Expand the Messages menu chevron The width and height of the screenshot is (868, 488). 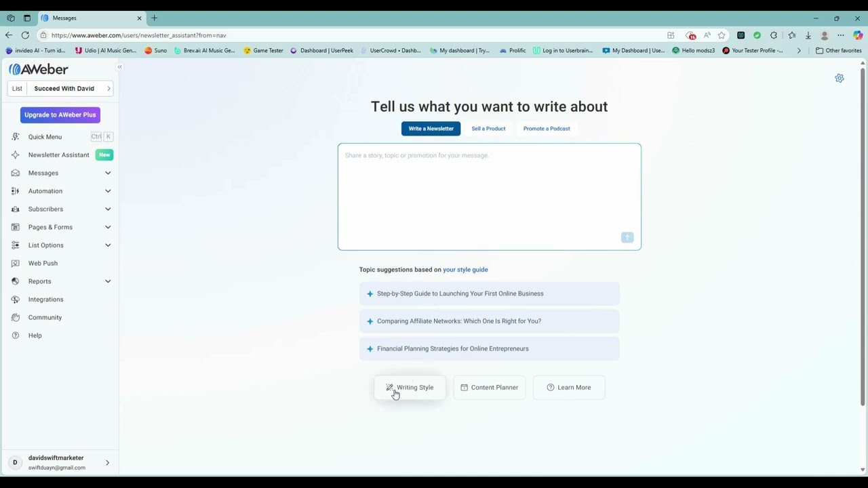[x=108, y=173]
